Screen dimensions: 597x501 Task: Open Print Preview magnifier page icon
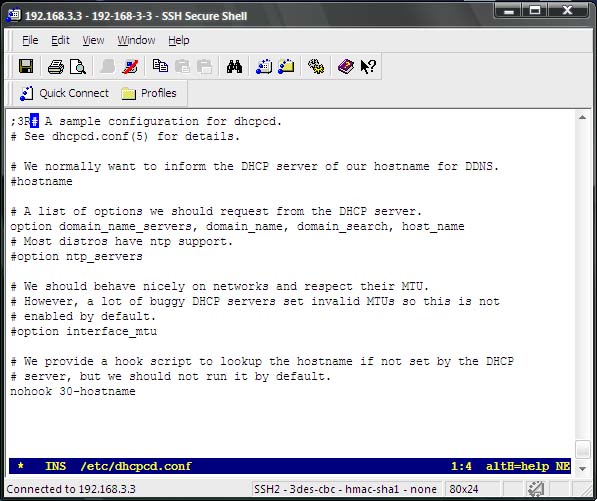click(78, 67)
